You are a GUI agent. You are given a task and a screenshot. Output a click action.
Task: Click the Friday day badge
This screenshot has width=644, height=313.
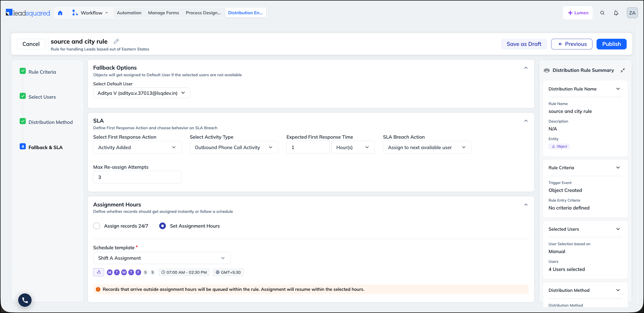click(x=138, y=272)
